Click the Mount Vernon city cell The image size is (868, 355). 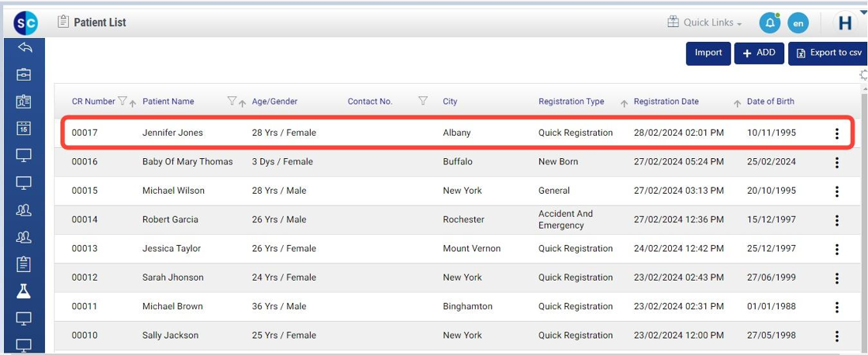point(472,249)
